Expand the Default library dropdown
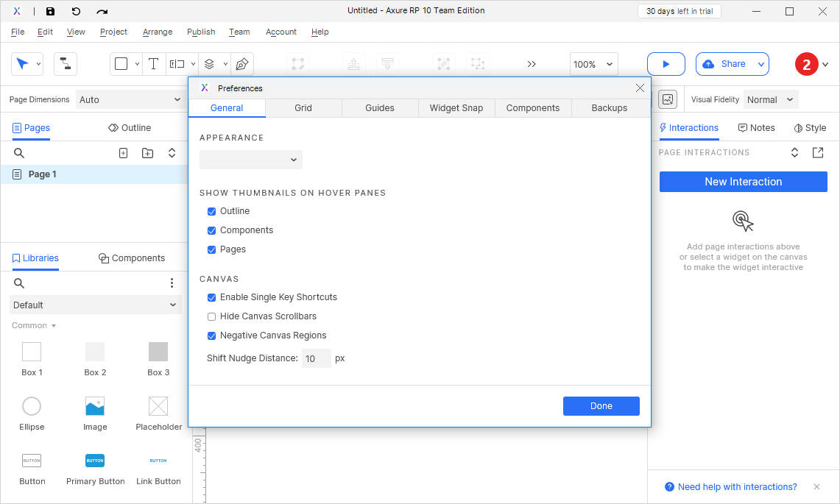Screen dimensions: 840x504 (95, 305)
